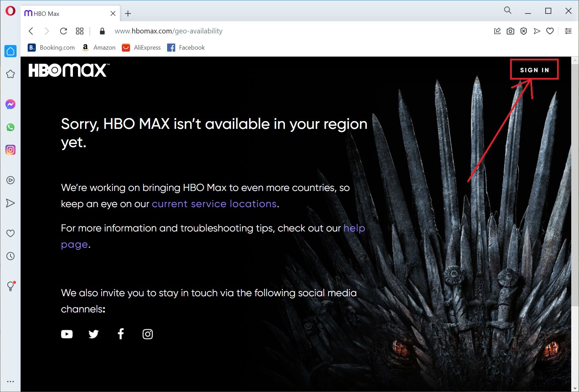
Task: Open My Flow send icon in address bar
Action: 537,31
